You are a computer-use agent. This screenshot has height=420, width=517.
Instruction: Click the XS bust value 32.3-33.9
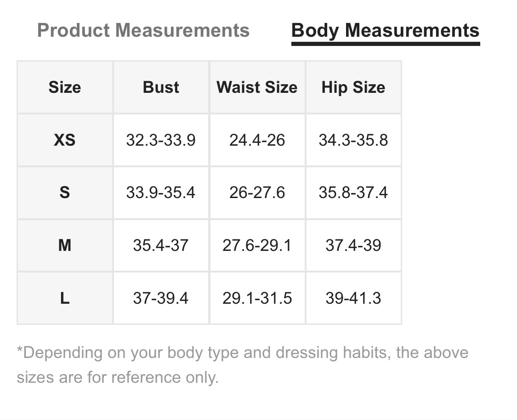pos(161,140)
